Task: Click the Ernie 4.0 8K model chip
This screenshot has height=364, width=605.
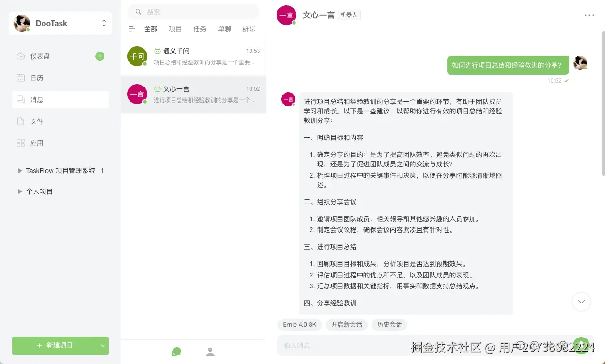Action: point(300,325)
